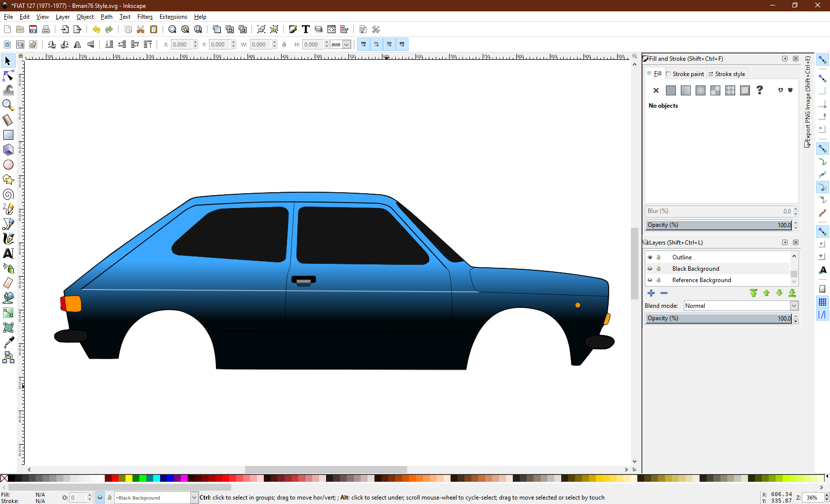The height and width of the screenshot is (504, 830).
Task: Raise layer to top
Action: [753, 293]
